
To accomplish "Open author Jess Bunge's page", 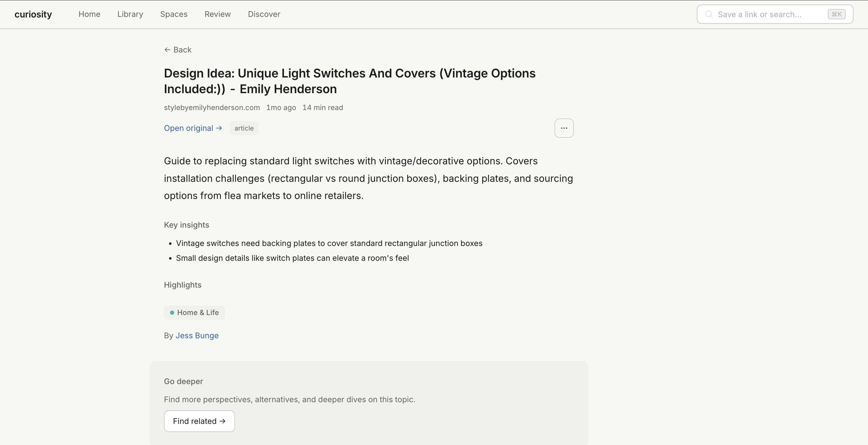I will tap(197, 336).
